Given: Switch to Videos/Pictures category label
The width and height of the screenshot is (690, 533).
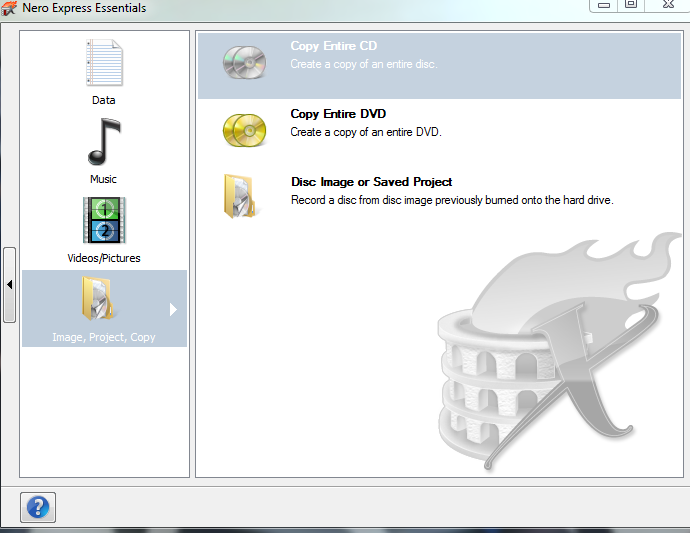Looking at the screenshot, I should tap(104, 258).
